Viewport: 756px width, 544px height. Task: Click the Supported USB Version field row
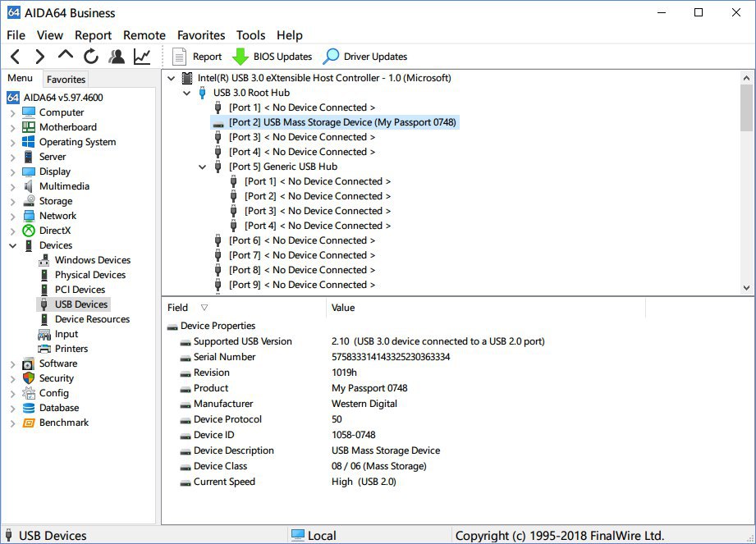tap(242, 341)
